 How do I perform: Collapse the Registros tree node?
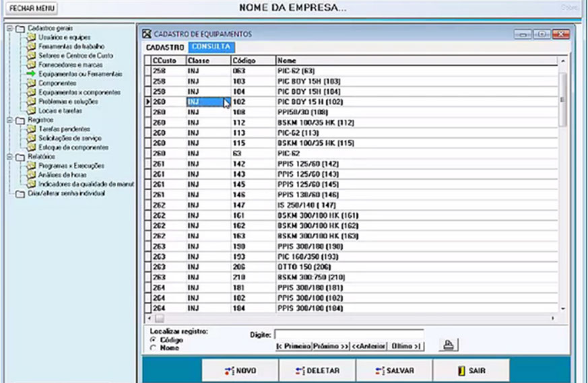tap(9, 120)
